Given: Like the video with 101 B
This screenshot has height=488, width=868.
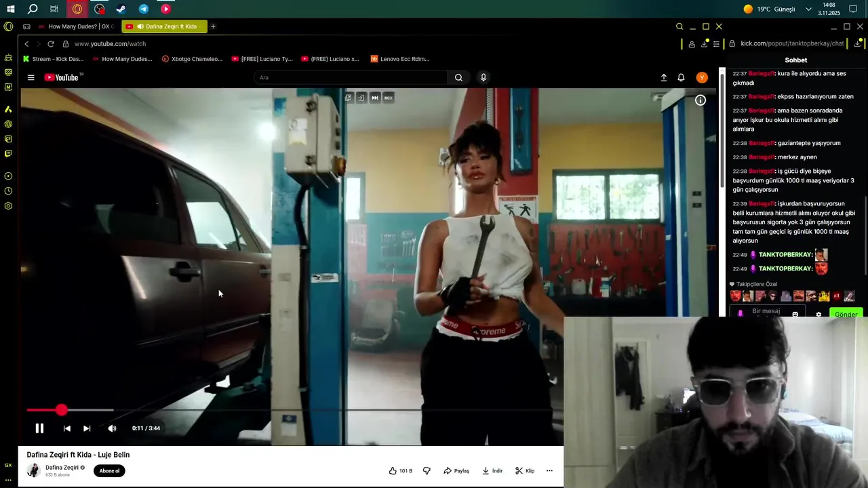Looking at the screenshot, I should tap(401, 471).
